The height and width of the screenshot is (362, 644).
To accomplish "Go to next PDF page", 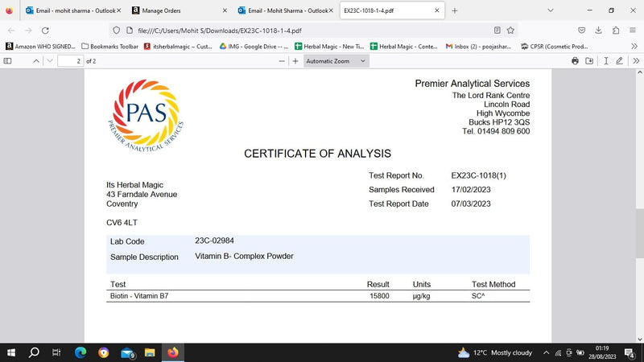I will pos(50,61).
